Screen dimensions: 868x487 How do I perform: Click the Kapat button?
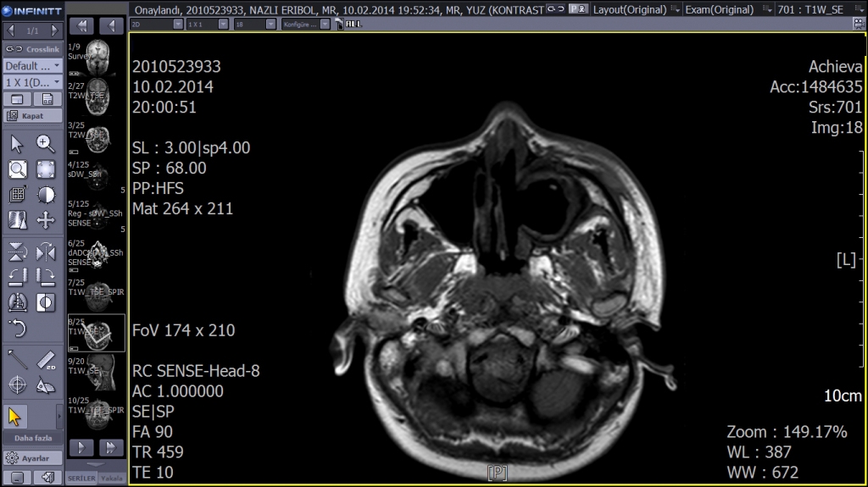[33, 116]
